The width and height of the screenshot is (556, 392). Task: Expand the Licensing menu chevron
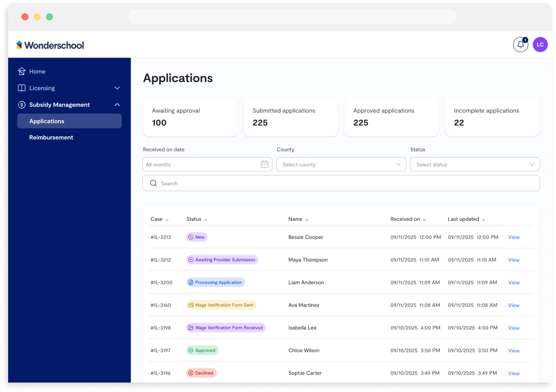tap(117, 88)
